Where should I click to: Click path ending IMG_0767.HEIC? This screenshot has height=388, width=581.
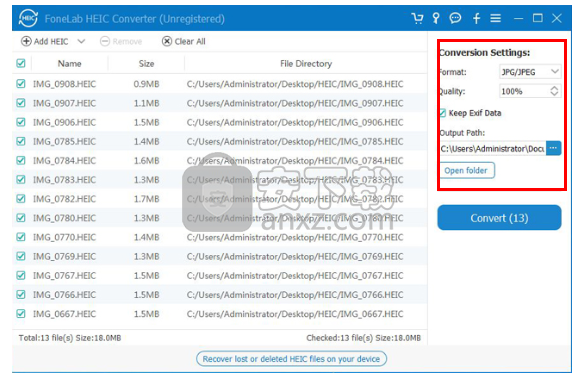tap(295, 276)
